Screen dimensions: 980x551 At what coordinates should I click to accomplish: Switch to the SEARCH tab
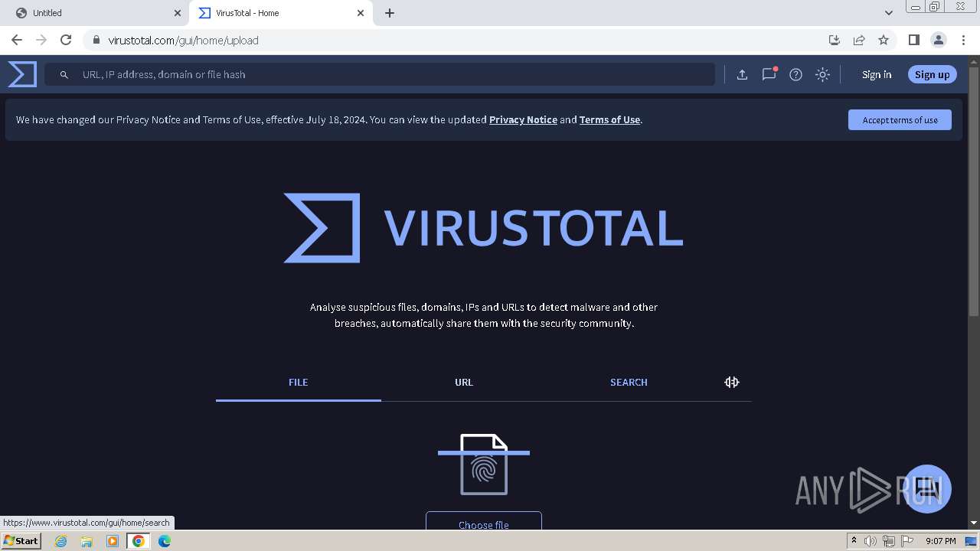point(629,382)
